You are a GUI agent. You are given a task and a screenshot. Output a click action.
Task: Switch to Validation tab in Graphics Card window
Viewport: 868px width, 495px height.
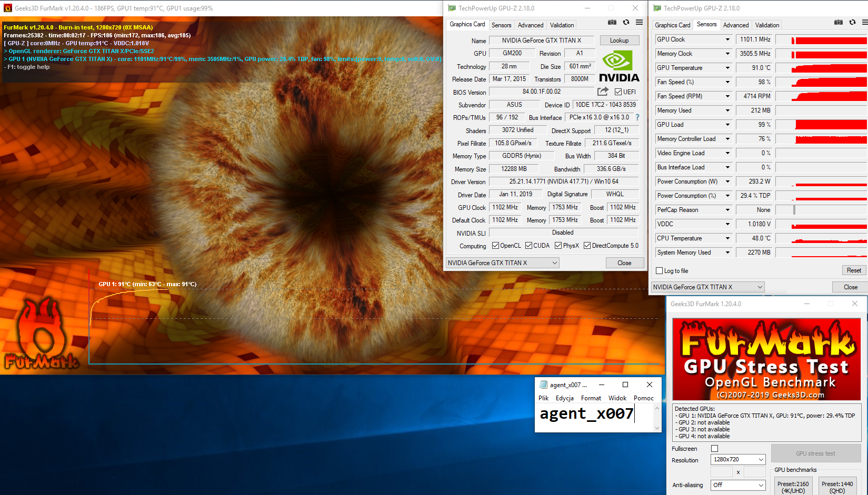[562, 25]
